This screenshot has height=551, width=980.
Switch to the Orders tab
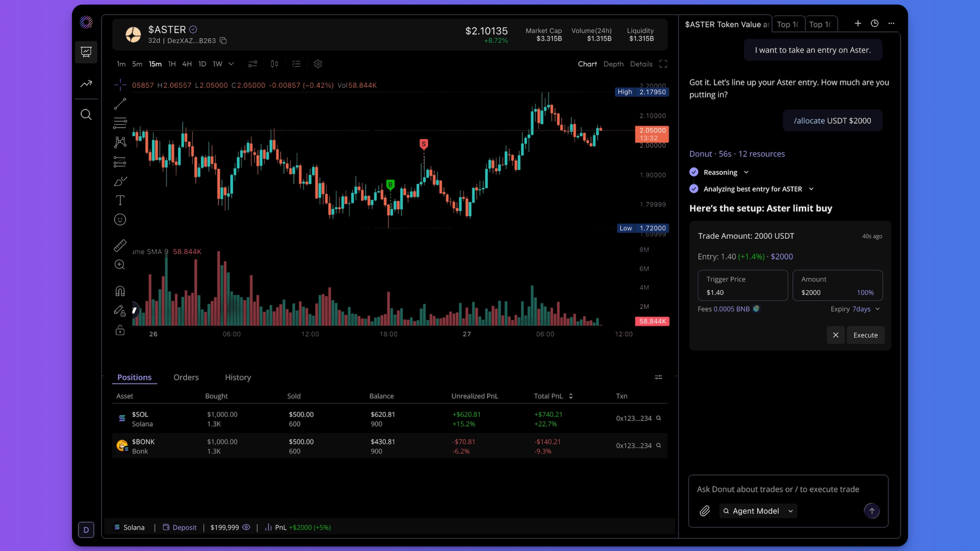(x=186, y=377)
